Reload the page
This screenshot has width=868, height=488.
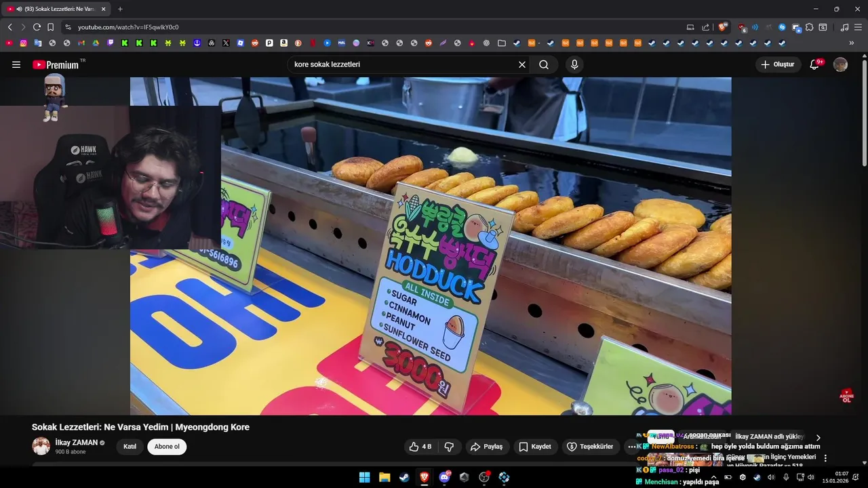[x=37, y=27]
